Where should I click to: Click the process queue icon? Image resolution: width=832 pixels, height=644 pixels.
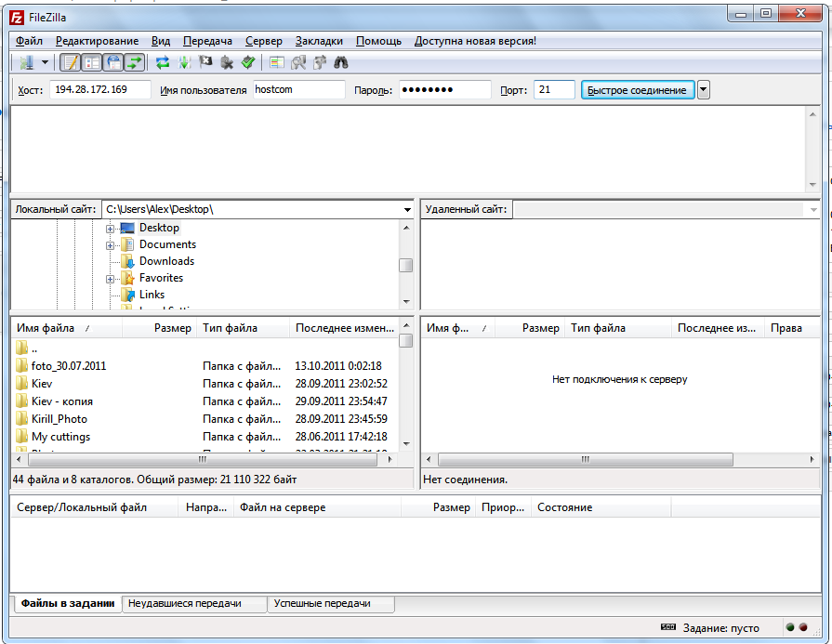(184, 62)
